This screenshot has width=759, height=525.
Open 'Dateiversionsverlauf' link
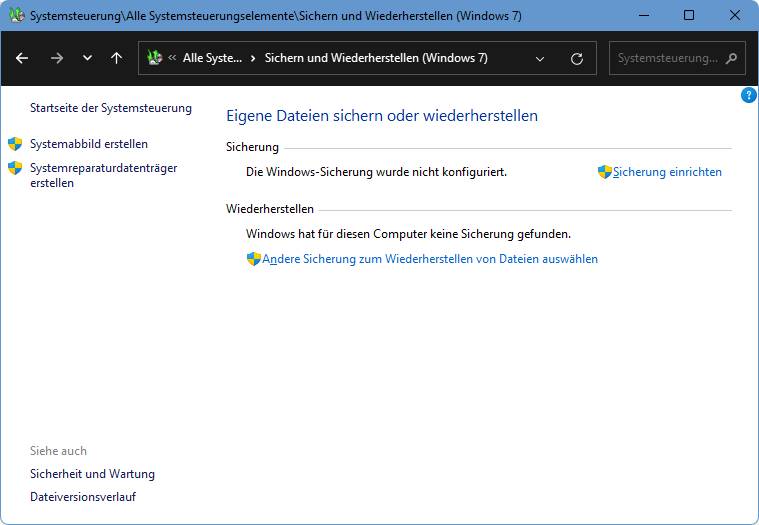coord(83,497)
